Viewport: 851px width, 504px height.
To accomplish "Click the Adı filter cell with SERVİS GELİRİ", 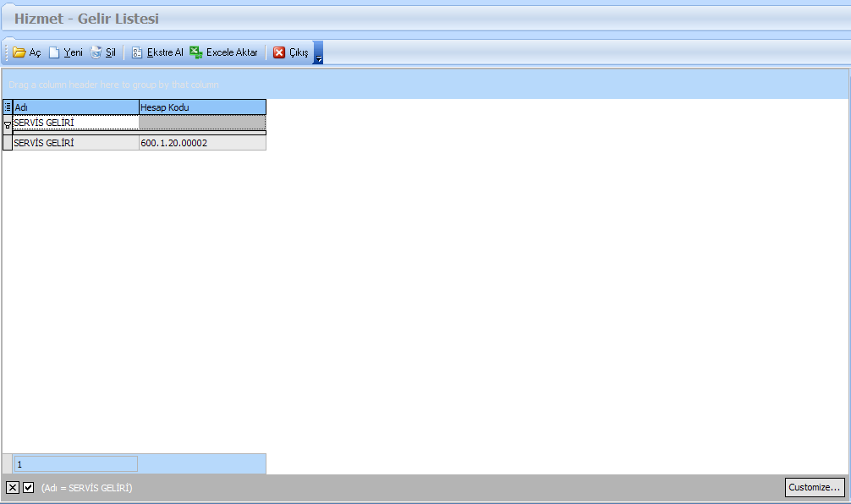I will point(75,123).
